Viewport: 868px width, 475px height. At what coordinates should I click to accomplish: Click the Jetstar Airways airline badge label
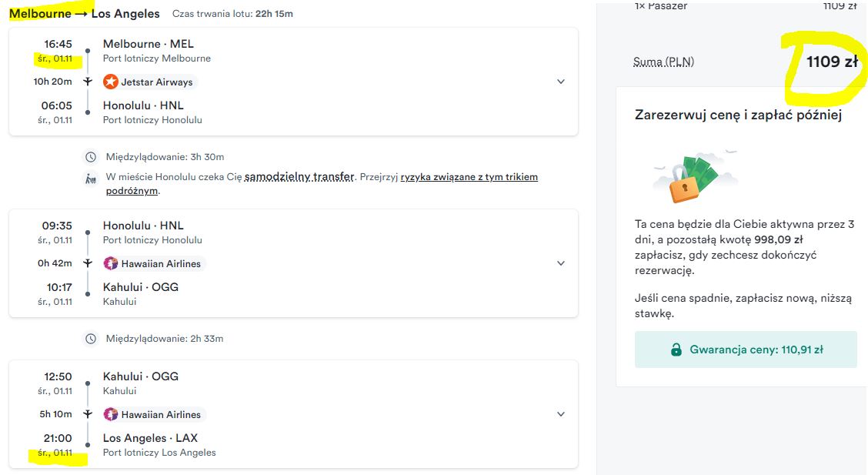[x=149, y=82]
